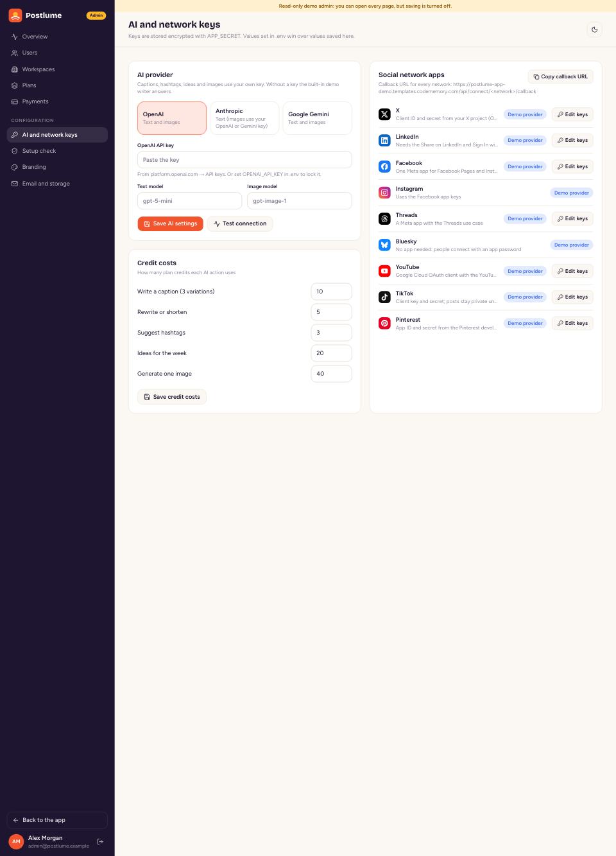Click the AI provider heading
This screenshot has height=856, width=616.
155,75
